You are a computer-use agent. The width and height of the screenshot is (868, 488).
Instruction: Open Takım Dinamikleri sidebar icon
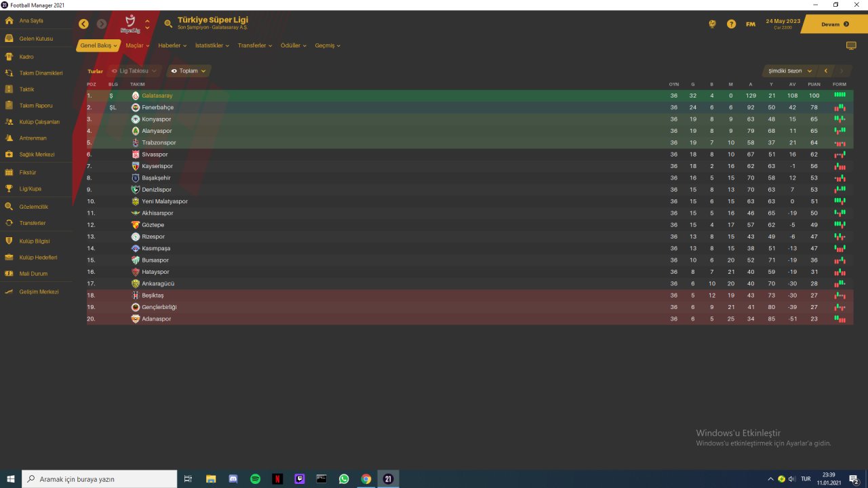click(9, 73)
